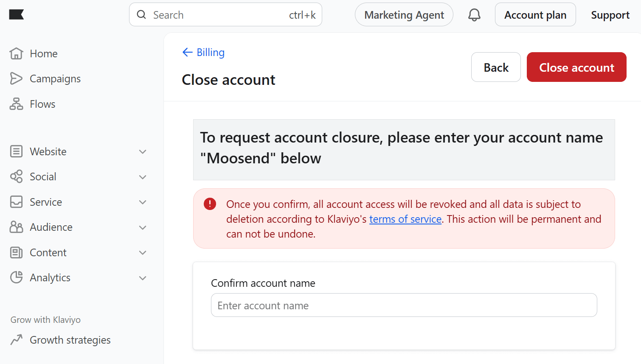
Task: Click the Klaviyo logo
Action: pyautogui.click(x=17, y=14)
